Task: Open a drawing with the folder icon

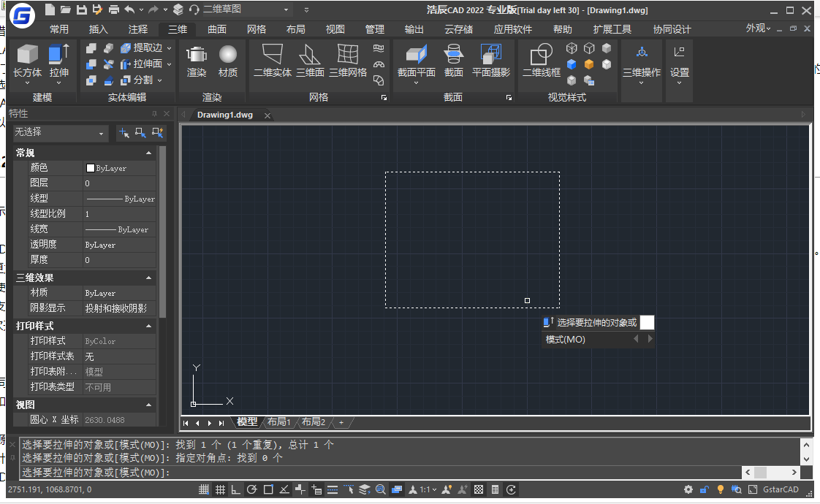Action: (x=65, y=9)
